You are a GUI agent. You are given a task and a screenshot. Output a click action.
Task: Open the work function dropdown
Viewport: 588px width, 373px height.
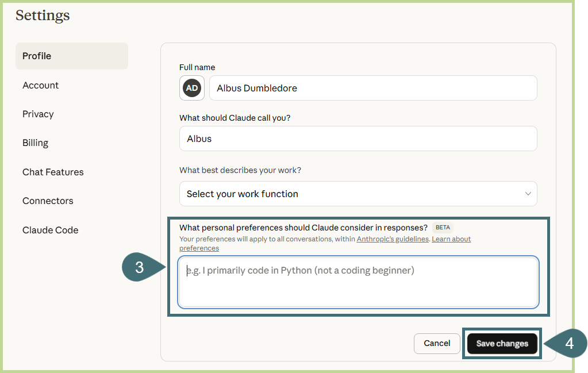[x=358, y=194]
